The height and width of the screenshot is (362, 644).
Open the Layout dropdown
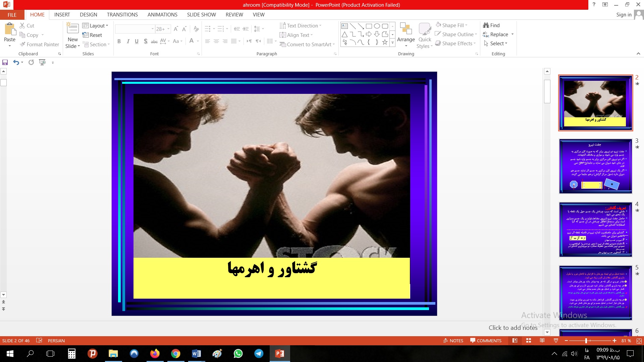[95, 25]
